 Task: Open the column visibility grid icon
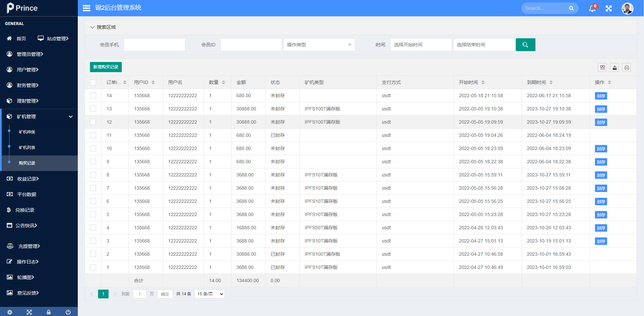pos(602,67)
